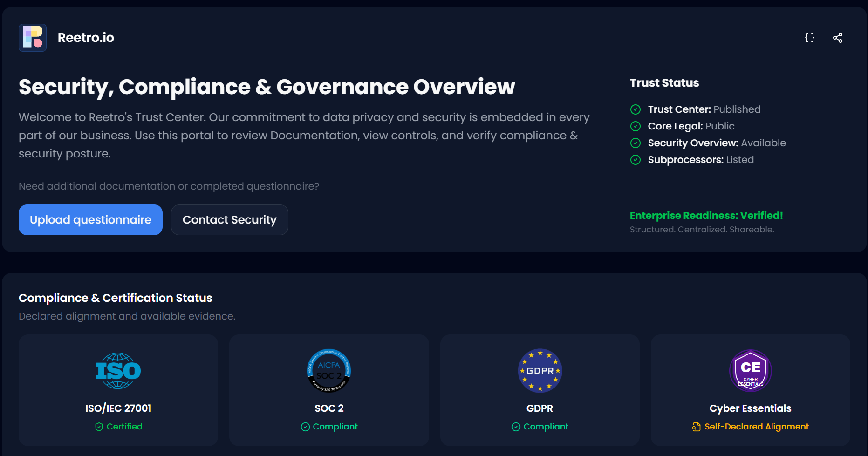This screenshot has height=456, width=868.
Task: Click the Subprocessors green check icon
Action: pos(636,160)
